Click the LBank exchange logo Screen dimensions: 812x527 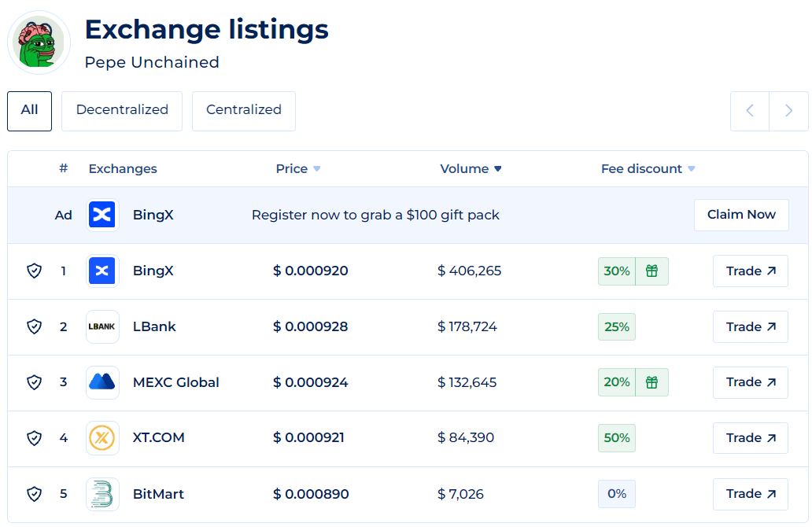click(x=102, y=326)
